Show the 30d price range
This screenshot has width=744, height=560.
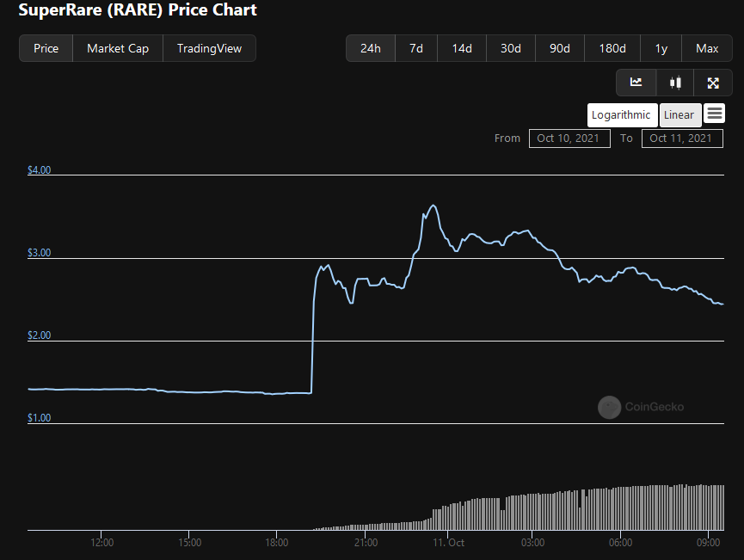(x=511, y=48)
